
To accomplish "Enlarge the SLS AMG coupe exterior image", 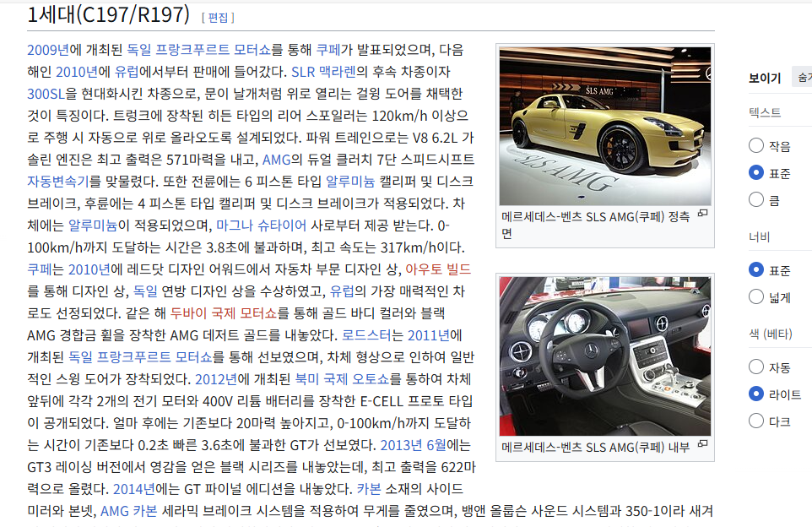I will [703, 213].
